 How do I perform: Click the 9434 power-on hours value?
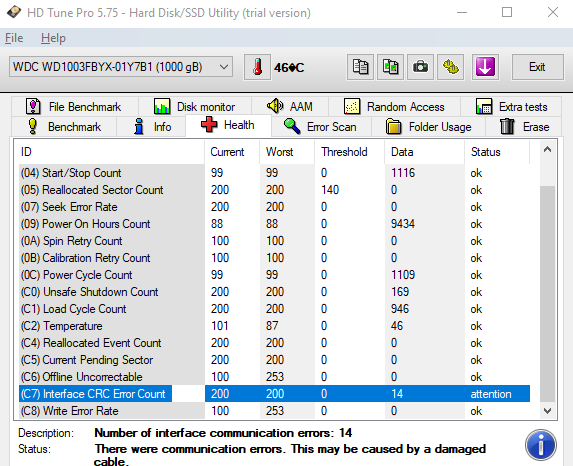tap(403, 224)
